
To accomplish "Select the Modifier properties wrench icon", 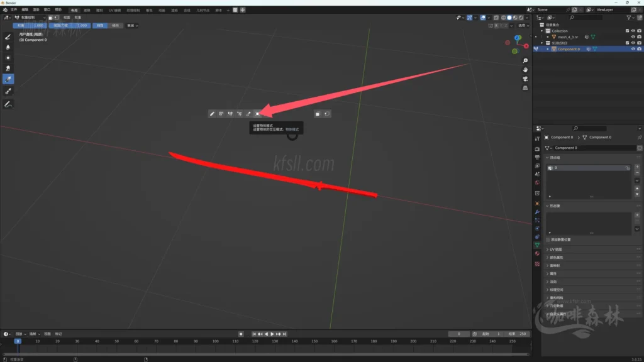I will point(536,212).
